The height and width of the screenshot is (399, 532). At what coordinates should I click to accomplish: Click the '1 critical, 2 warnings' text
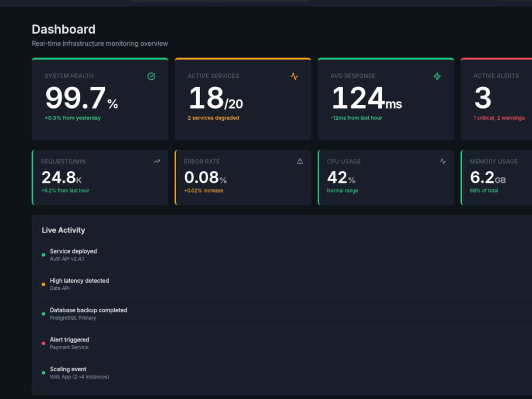tap(499, 118)
